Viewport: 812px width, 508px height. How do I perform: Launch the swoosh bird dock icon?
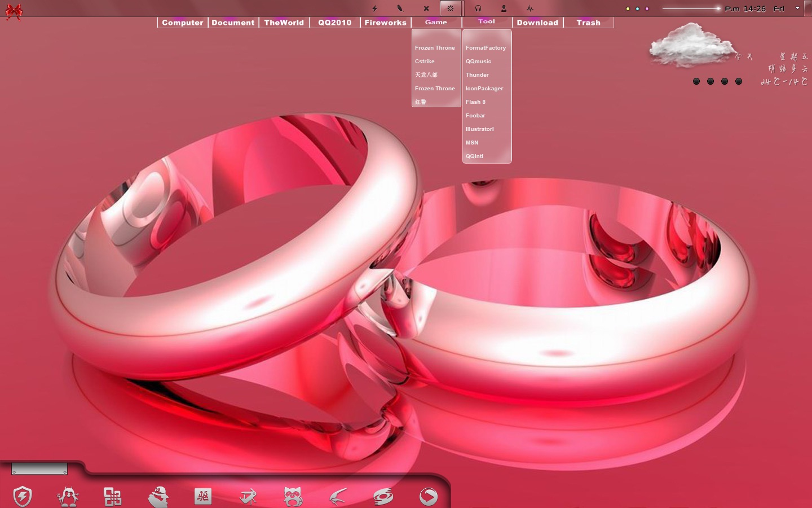[338, 497]
